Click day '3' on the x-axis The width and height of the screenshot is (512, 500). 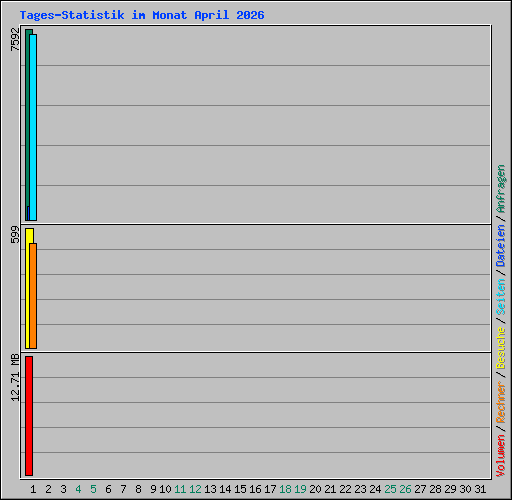coord(63,489)
